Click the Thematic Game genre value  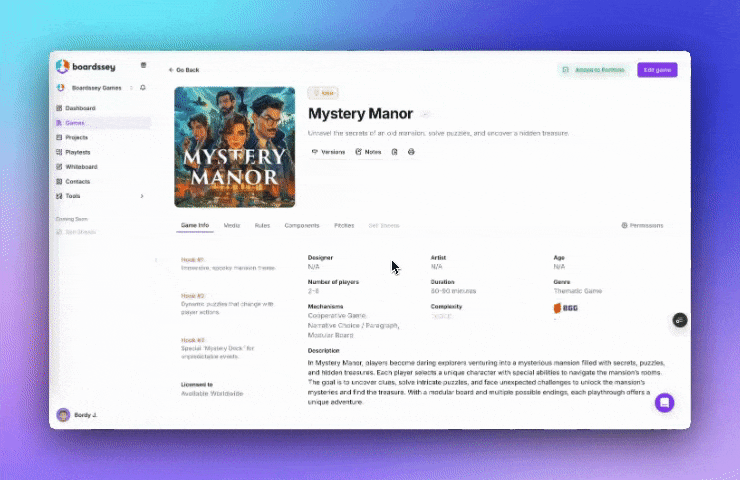point(578,291)
